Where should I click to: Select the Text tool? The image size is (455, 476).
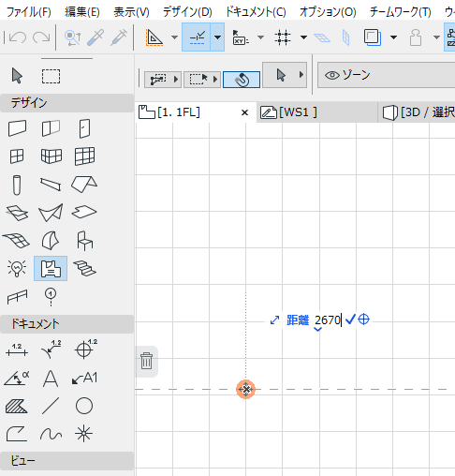(51, 379)
